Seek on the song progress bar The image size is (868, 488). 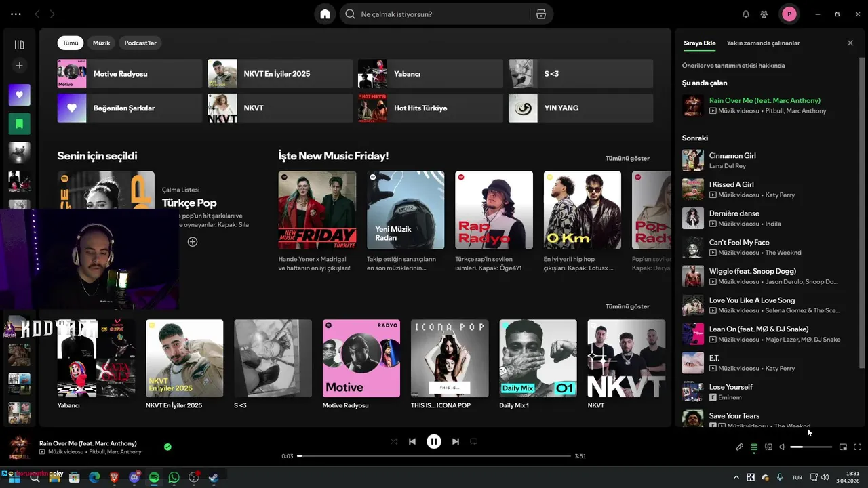point(434,456)
